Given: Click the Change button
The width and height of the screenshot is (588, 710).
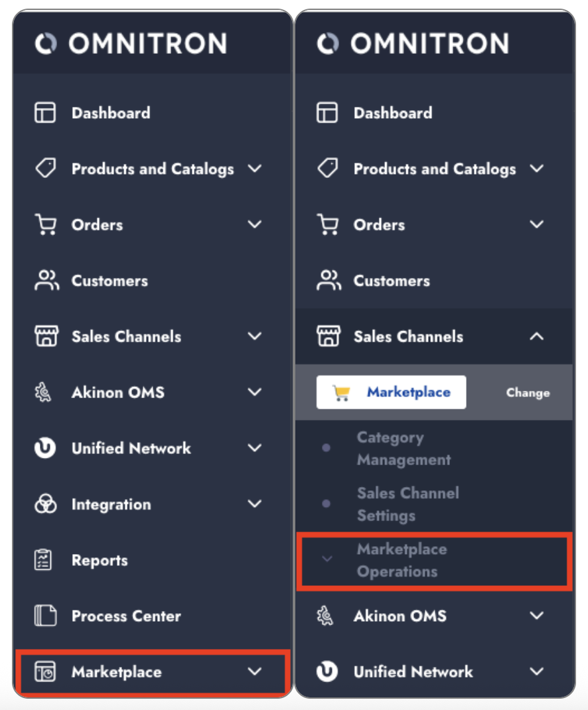Looking at the screenshot, I should click(528, 393).
